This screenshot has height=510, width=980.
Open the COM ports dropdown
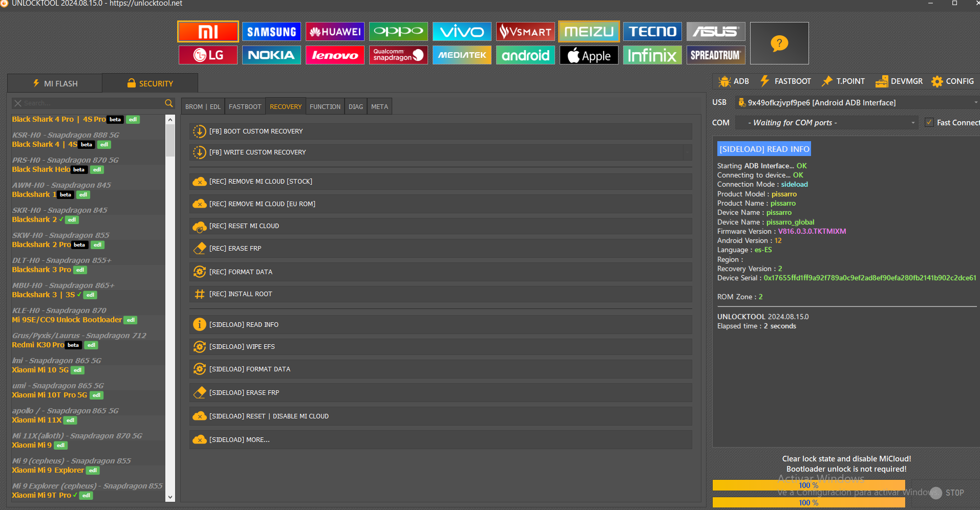click(x=827, y=123)
